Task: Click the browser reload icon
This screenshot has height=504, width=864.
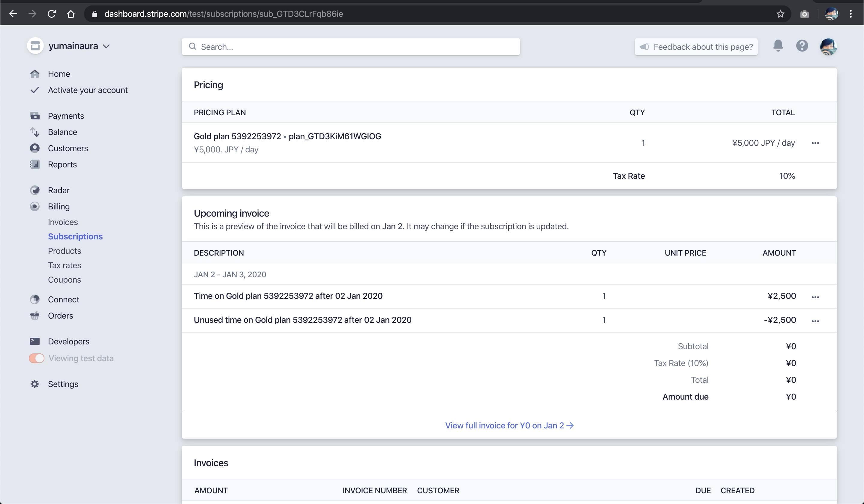Action: tap(52, 14)
